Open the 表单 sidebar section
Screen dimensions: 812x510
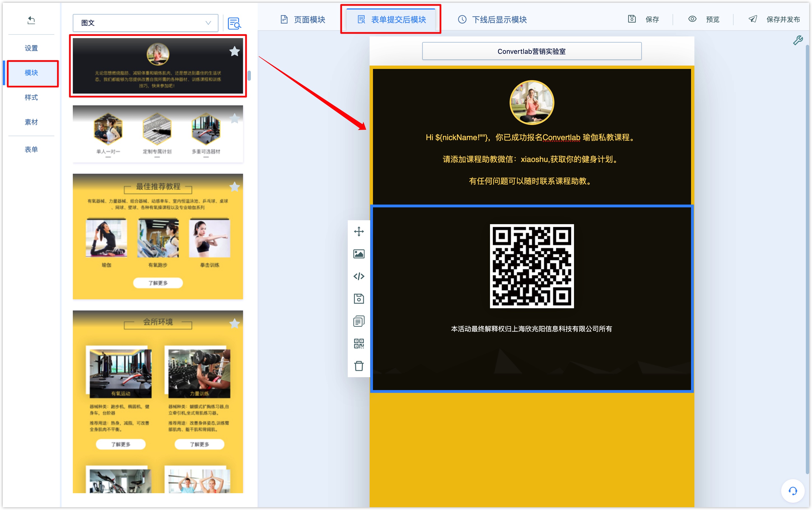click(x=31, y=149)
